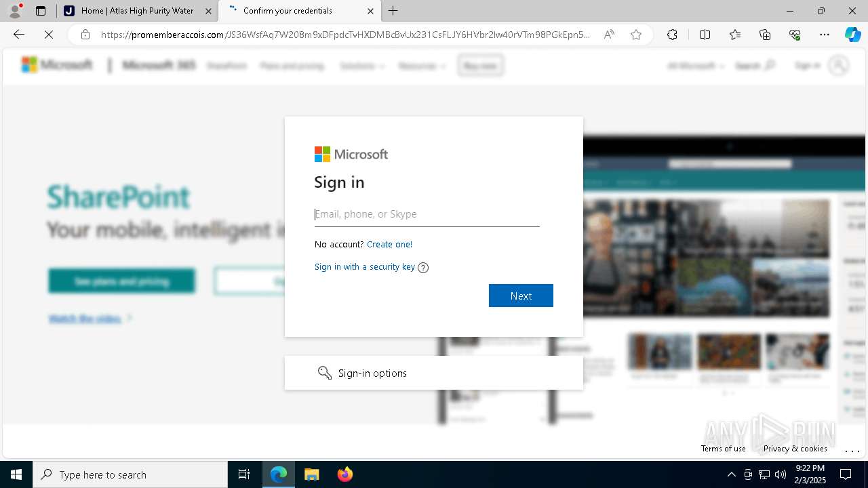Close the Confirm your credentials tab
Image resolution: width=868 pixels, height=488 pixels.
click(x=370, y=11)
